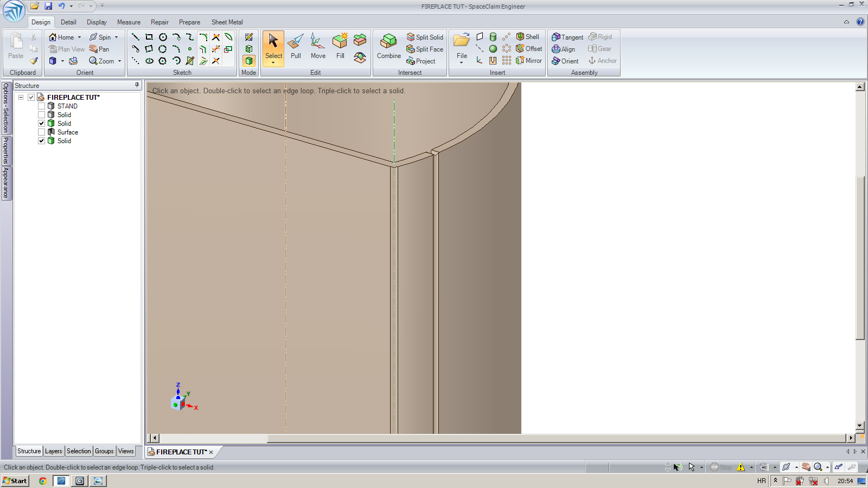The height and width of the screenshot is (488, 868).
Task: Click the Mirror button
Action: 529,61
